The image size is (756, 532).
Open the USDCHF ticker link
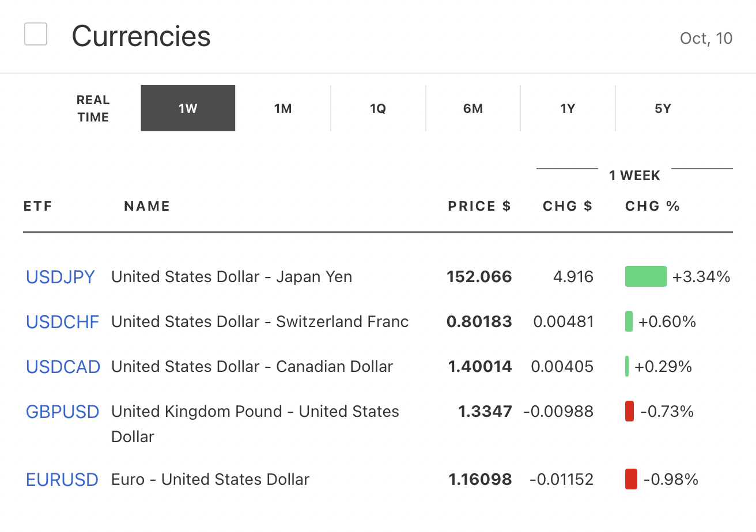(x=62, y=322)
